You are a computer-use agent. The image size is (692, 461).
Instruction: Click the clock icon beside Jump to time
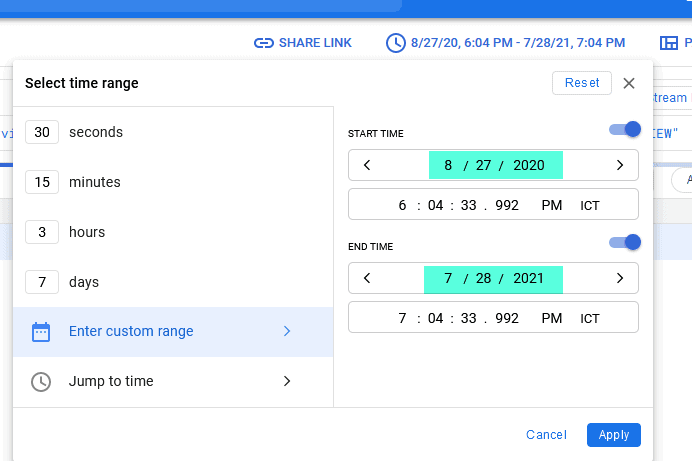tap(41, 382)
